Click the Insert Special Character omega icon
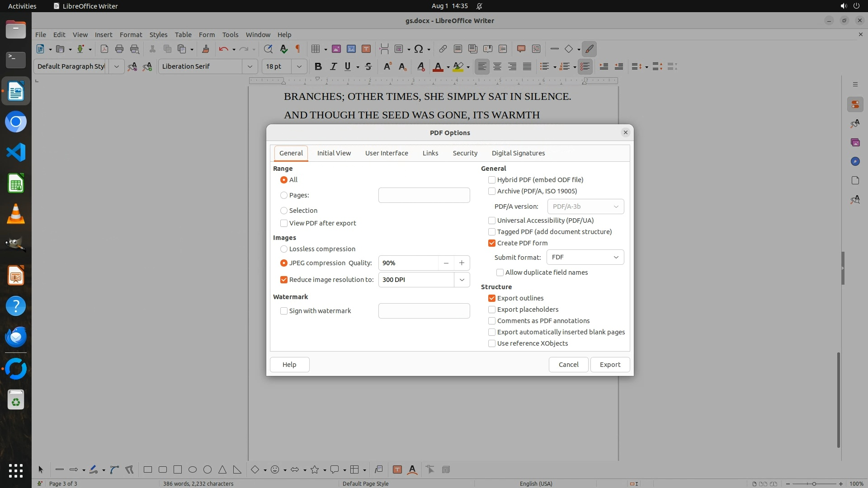This screenshot has width=868, height=488. pyautogui.click(x=419, y=49)
